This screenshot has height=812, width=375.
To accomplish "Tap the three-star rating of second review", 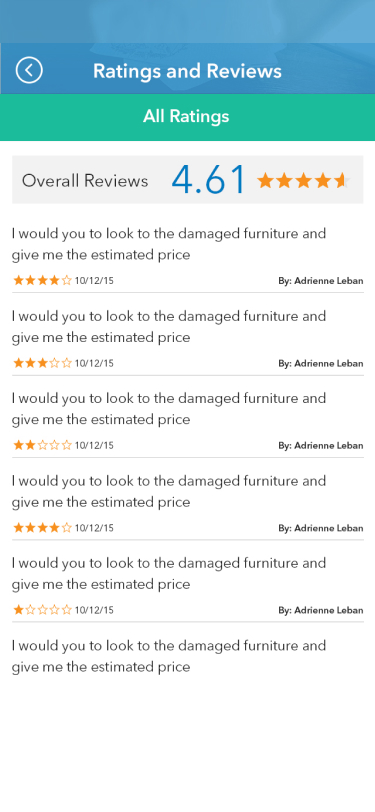I will pyautogui.click(x=42, y=363).
